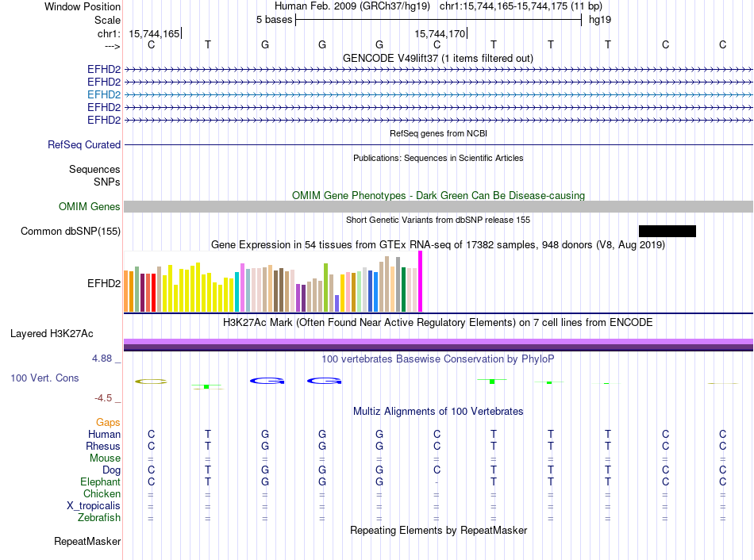Click the RefSeq Curated track label

coord(83,144)
